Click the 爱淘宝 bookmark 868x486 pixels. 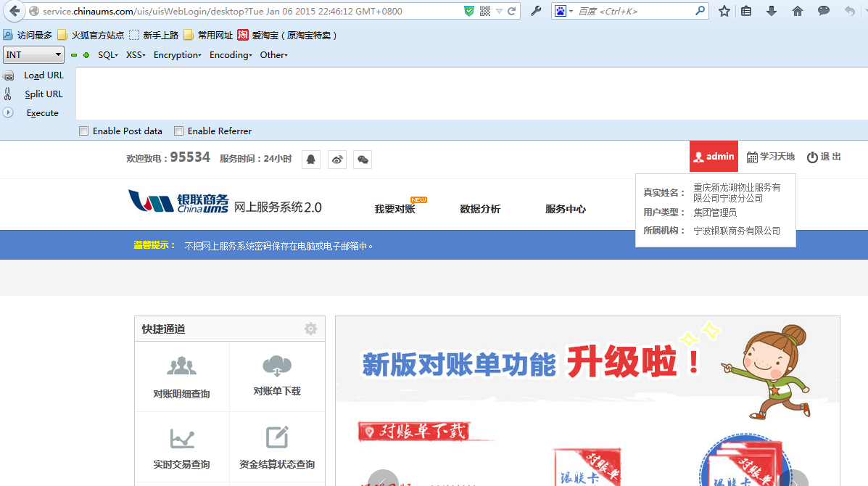tap(286, 35)
